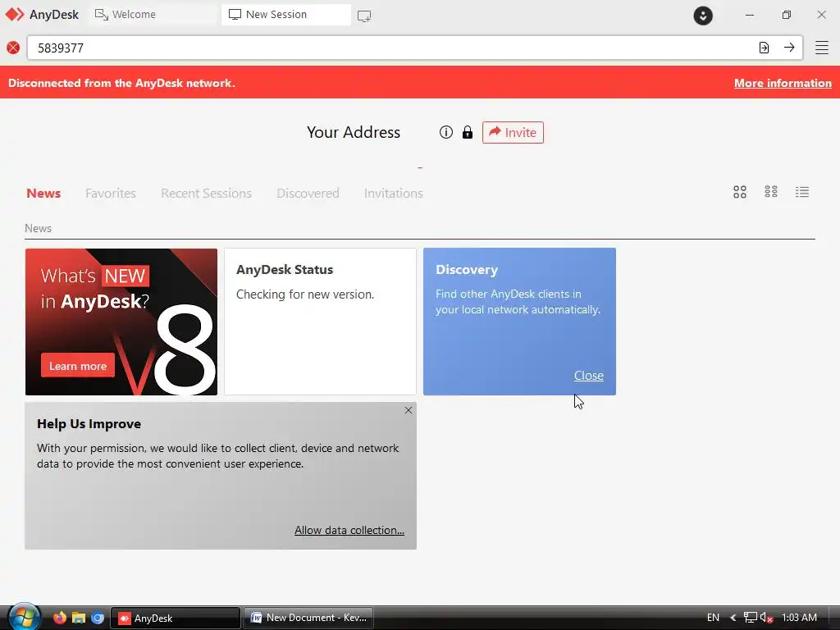Switch to New Document taskbar window
Viewport: 840px width, 630px height.
(308, 618)
